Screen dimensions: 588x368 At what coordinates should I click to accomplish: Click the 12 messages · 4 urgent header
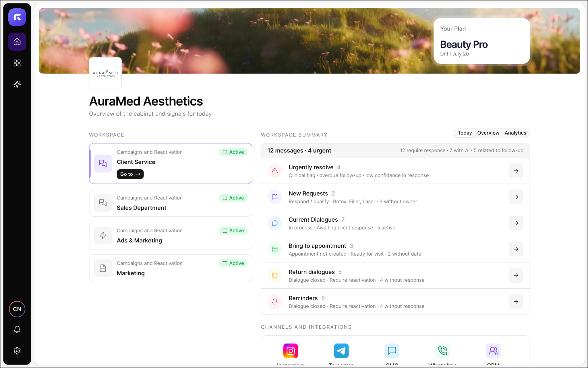[x=299, y=151]
